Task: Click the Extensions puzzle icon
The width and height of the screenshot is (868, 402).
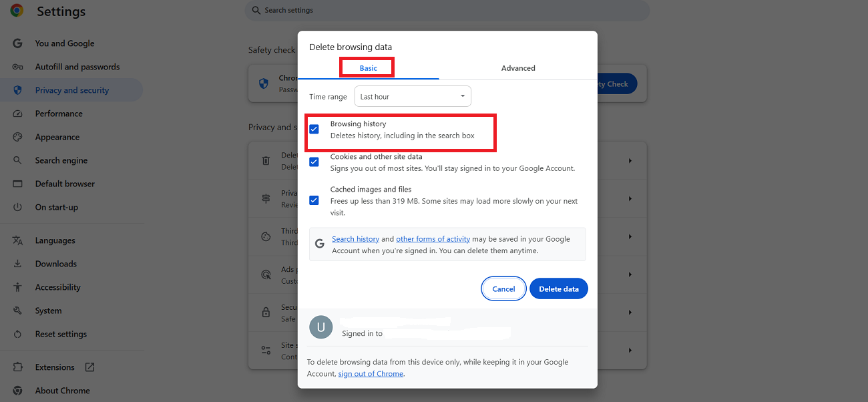Action: pos(18,367)
